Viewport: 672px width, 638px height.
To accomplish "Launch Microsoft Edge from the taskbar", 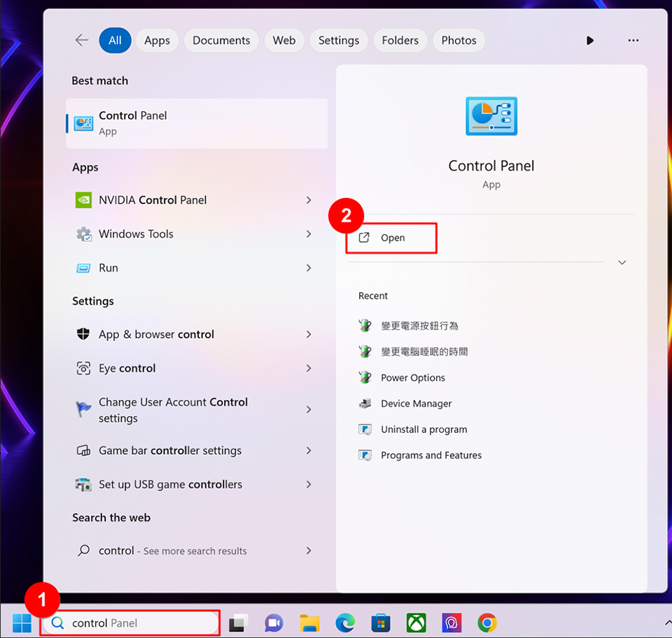I will point(345,623).
